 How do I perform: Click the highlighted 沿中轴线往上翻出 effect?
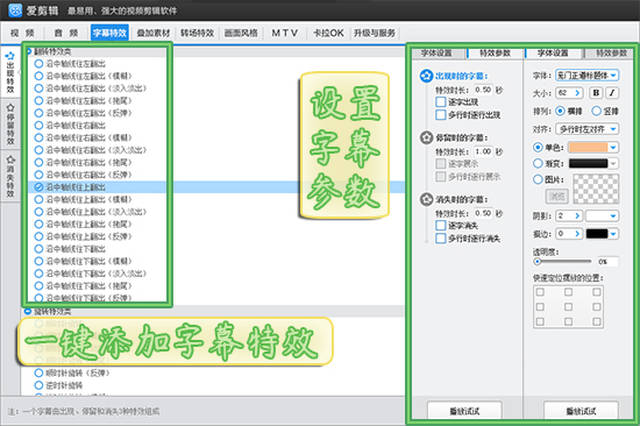point(70,187)
